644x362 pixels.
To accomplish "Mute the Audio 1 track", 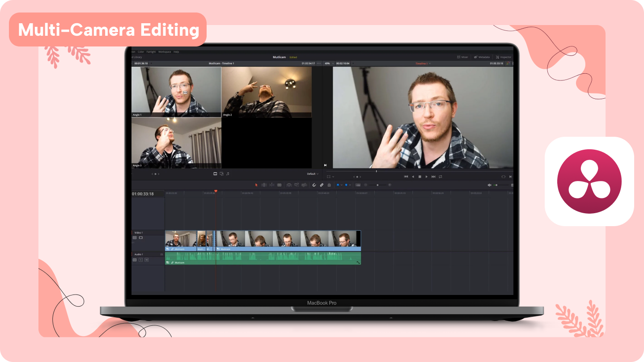I will coord(146,260).
